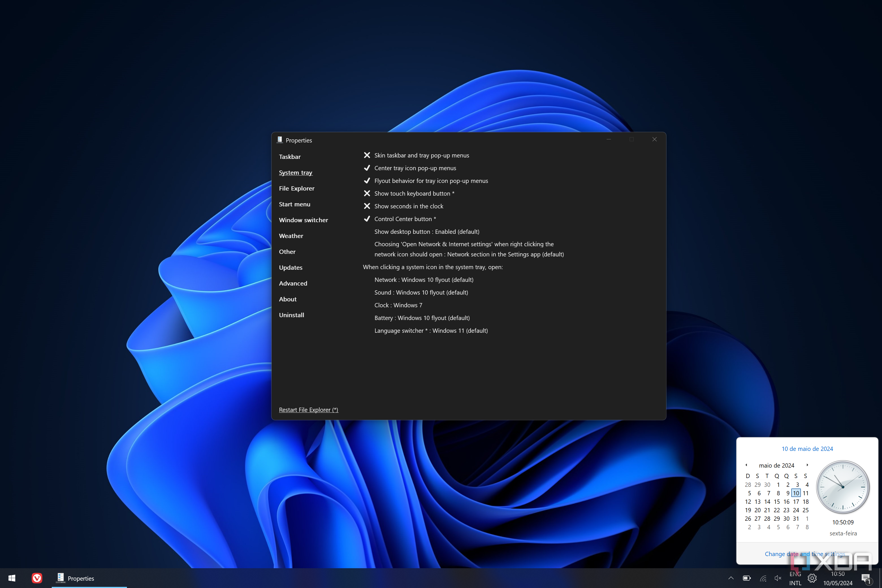Open the notification center icon
The height and width of the screenshot is (588, 882).
(x=866, y=578)
